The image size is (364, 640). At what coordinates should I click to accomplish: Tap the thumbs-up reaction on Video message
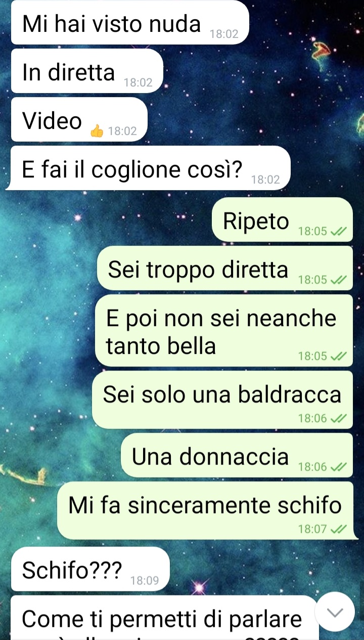[97, 131]
